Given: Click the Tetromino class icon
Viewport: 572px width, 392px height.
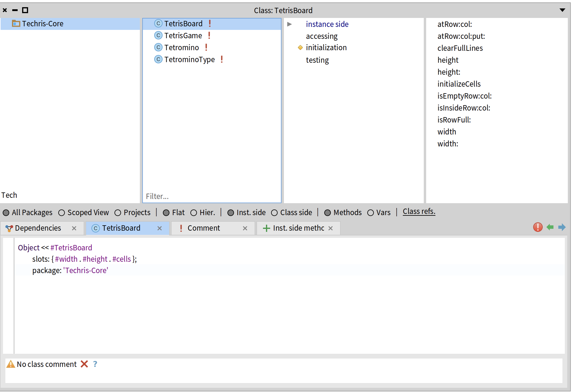Looking at the screenshot, I should tap(158, 48).
